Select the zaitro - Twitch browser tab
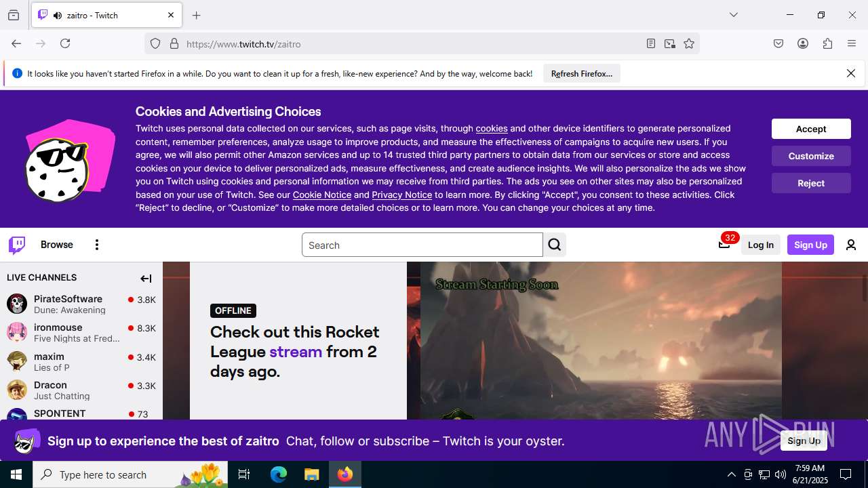The image size is (868, 488). [x=106, y=15]
